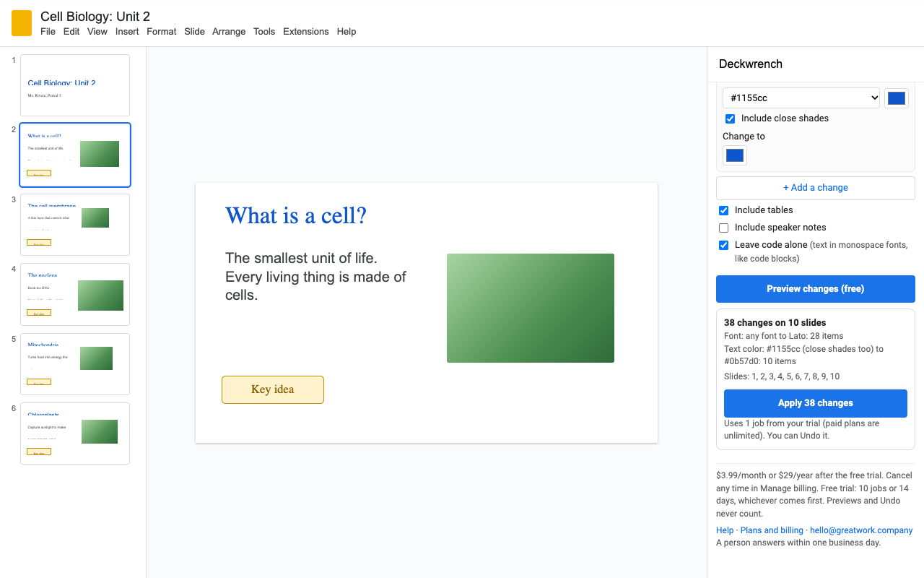
Task: Toggle 'Include tables' checkbox
Action: 724,210
